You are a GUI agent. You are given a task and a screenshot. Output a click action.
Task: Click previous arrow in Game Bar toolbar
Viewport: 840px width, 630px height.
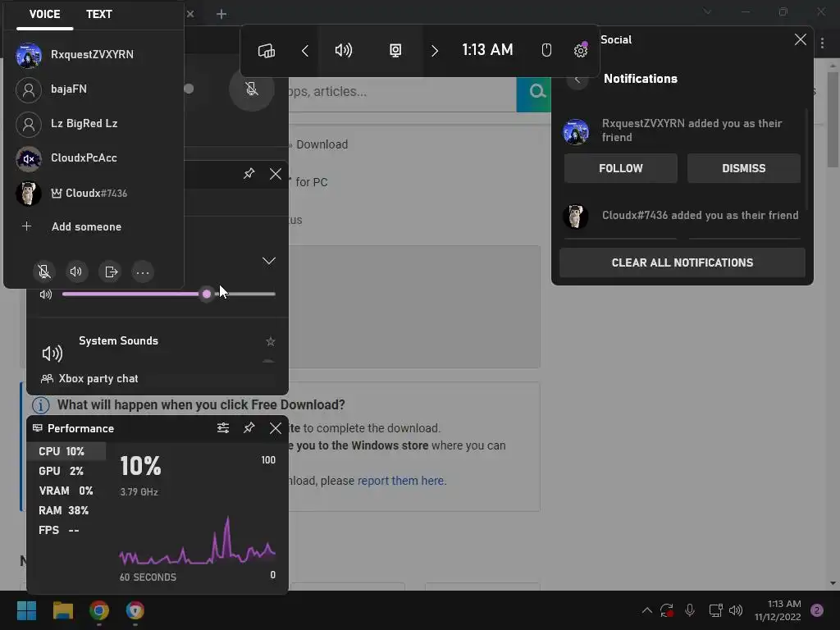tap(305, 51)
